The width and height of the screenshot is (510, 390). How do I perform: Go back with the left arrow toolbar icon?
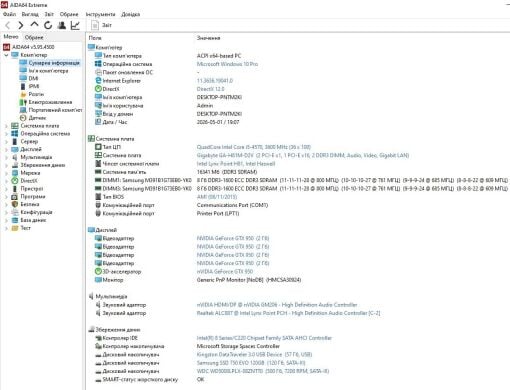[x=7, y=25]
